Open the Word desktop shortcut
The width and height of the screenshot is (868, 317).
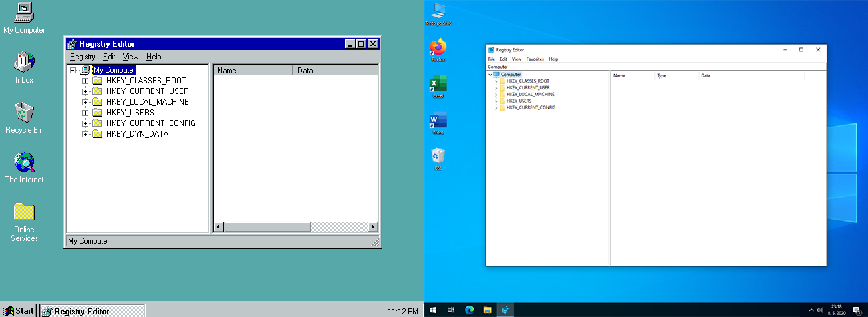tap(438, 121)
